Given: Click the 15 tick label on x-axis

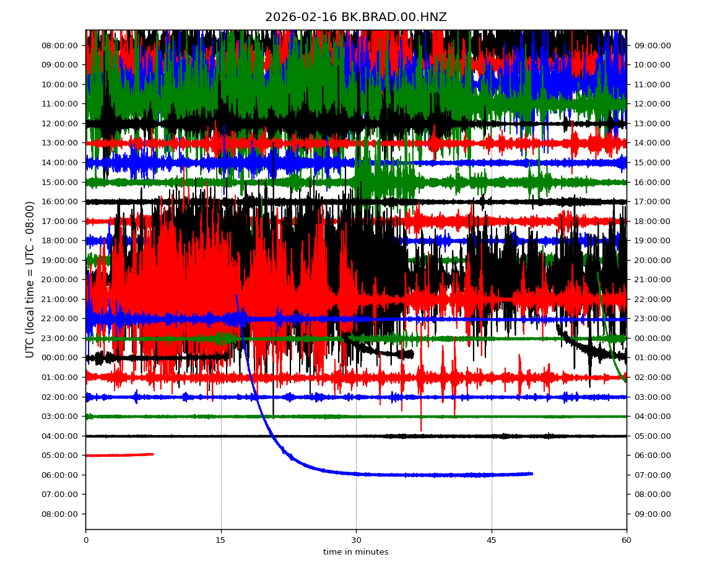Looking at the screenshot, I should [x=220, y=540].
